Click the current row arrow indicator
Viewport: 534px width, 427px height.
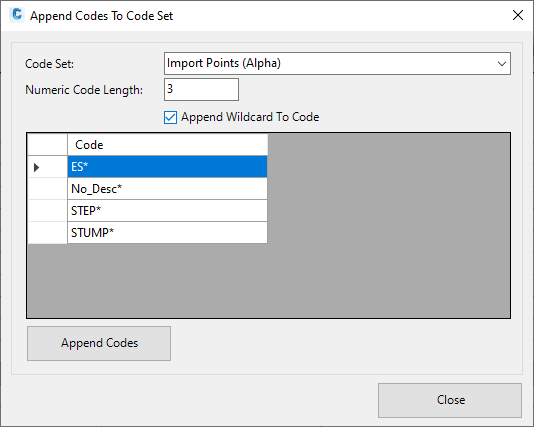pyautogui.click(x=36, y=167)
